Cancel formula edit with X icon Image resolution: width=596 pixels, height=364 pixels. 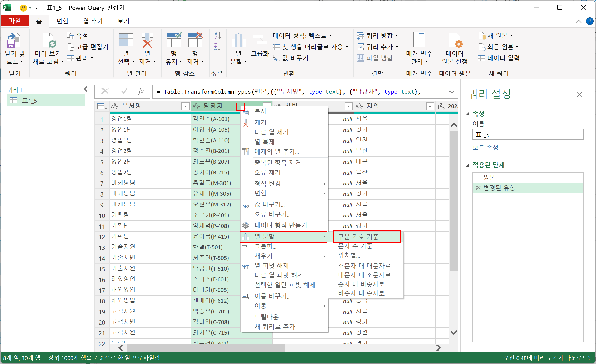(x=105, y=91)
